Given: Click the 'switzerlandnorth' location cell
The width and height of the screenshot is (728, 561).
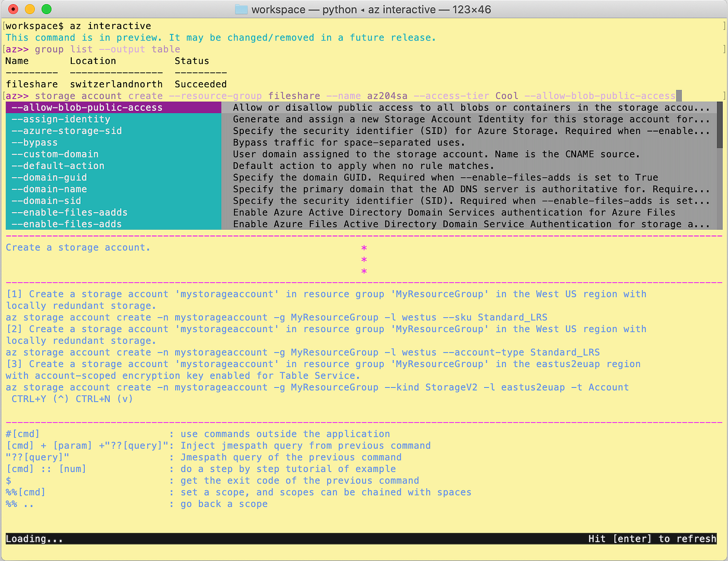Looking at the screenshot, I should click(116, 84).
